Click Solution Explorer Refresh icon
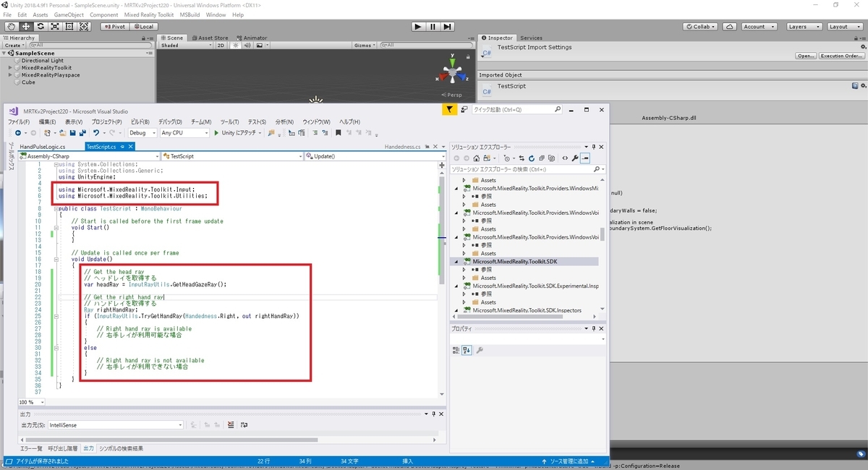The width and height of the screenshot is (868, 470). coord(532,158)
